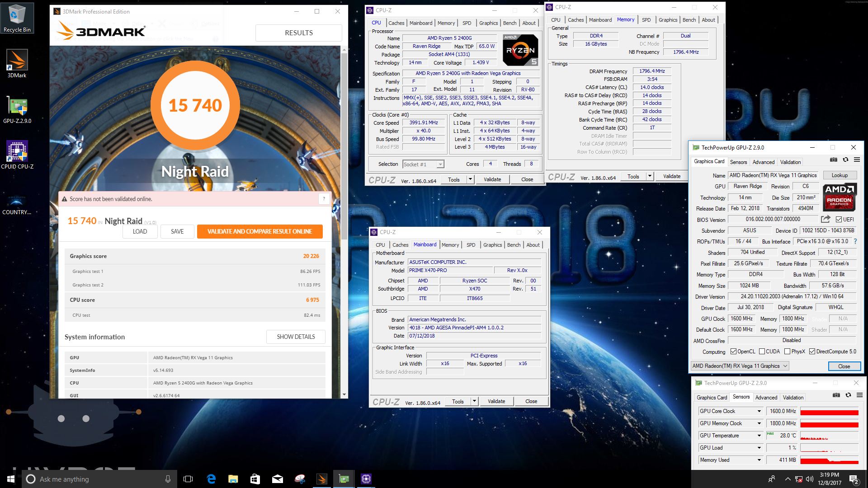Open the Windows Start menu
Image resolution: width=868 pixels, height=488 pixels.
pyautogui.click(x=11, y=479)
